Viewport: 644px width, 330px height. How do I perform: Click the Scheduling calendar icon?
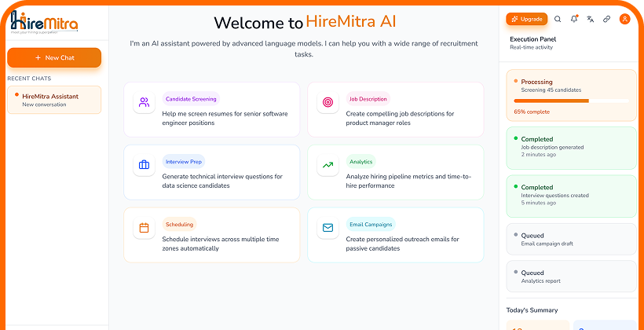tap(145, 228)
